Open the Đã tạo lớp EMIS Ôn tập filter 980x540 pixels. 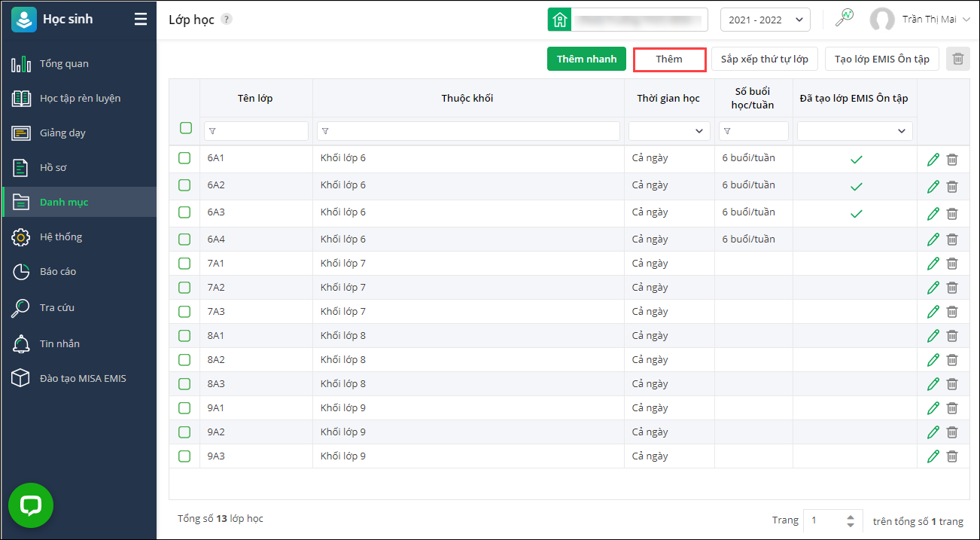(x=854, y=131)
